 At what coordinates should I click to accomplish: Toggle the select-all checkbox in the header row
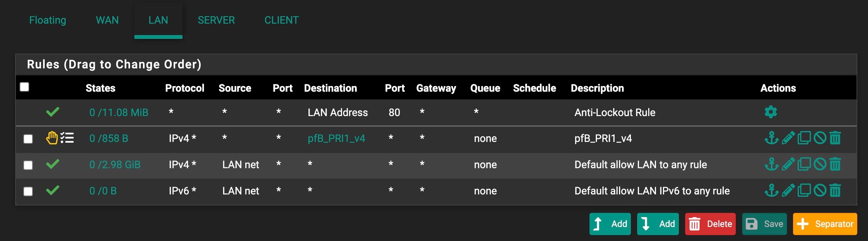tap(24, 87)
